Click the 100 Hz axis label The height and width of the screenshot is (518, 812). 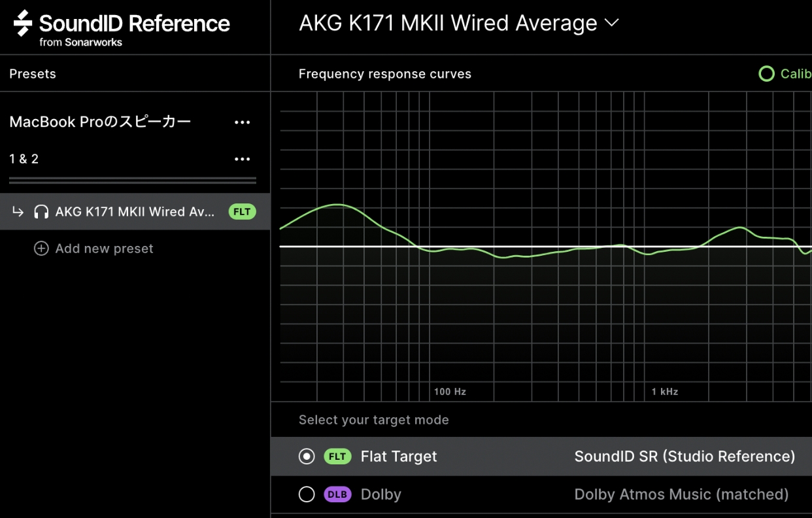(x=450, y=392)
